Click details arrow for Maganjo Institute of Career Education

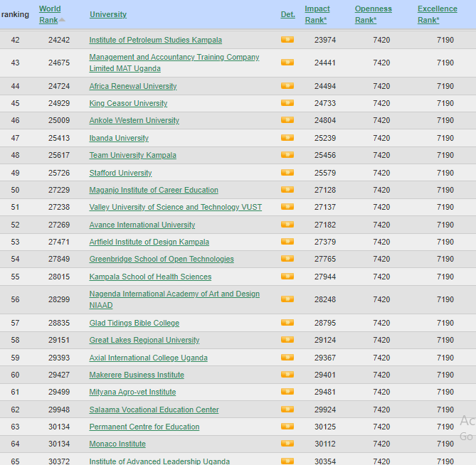tap(287, 190)
